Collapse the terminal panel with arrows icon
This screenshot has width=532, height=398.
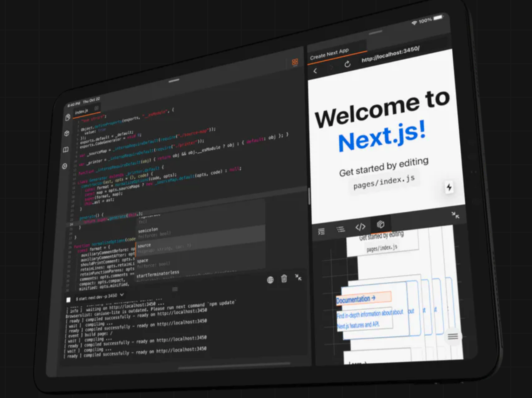click(x=298, y=277)
